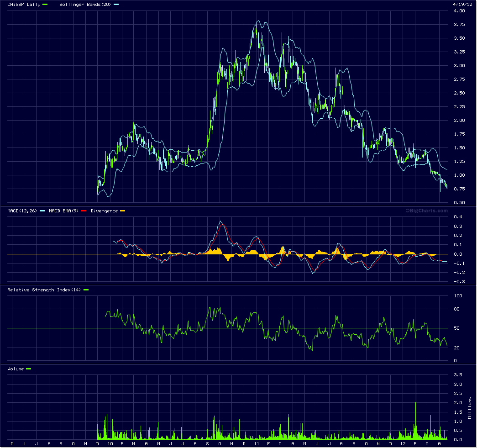This screenshot has height=448, width=477.
Task: Click the cyan swatch beside Bollinger Bands(20)
Action: (x=116, y=5)
